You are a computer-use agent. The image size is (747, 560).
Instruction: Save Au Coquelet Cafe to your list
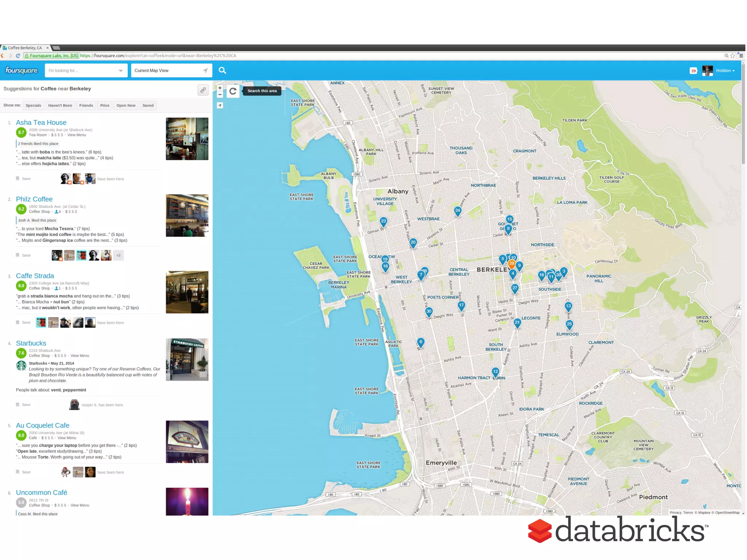[23, 472]
